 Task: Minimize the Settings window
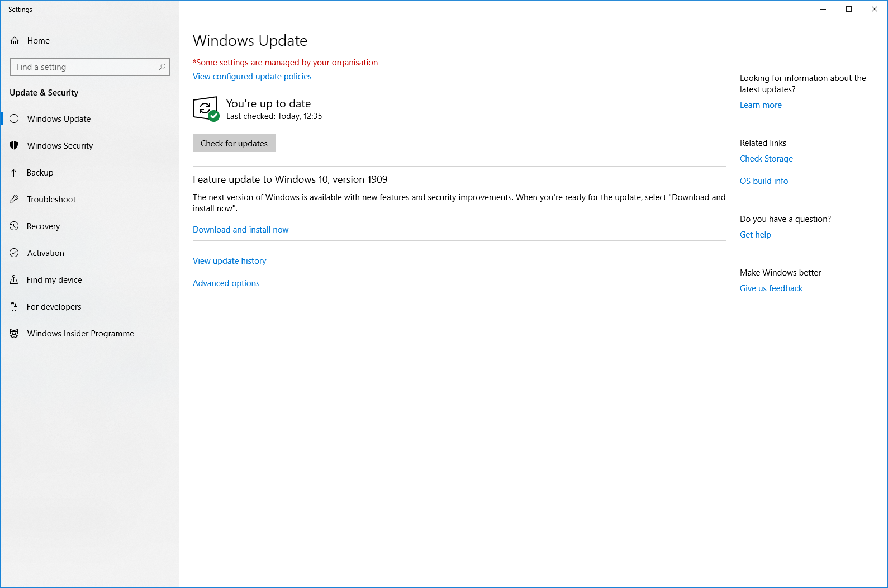[x=823, y=9]
